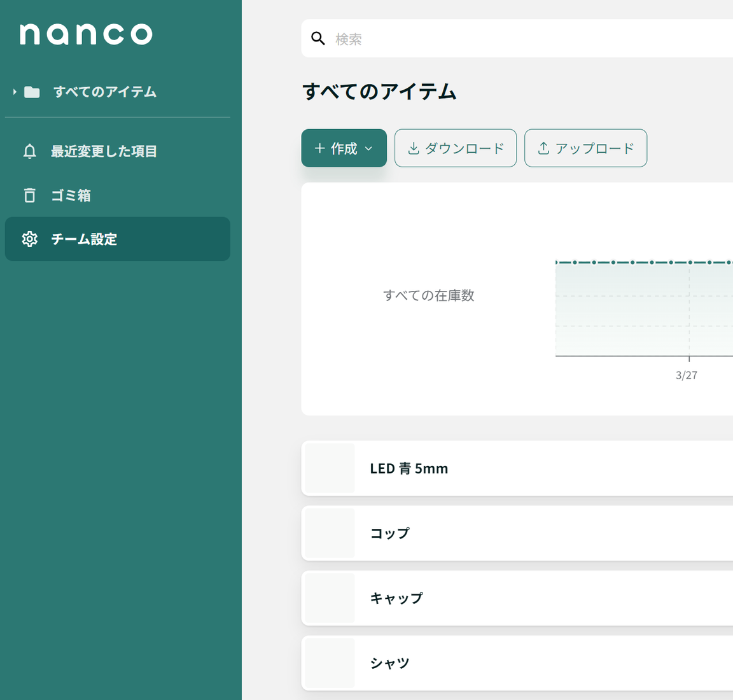Click the bell icon for 最近変更した項目
This screenshot has height=700, width=733.
[29, 151]
